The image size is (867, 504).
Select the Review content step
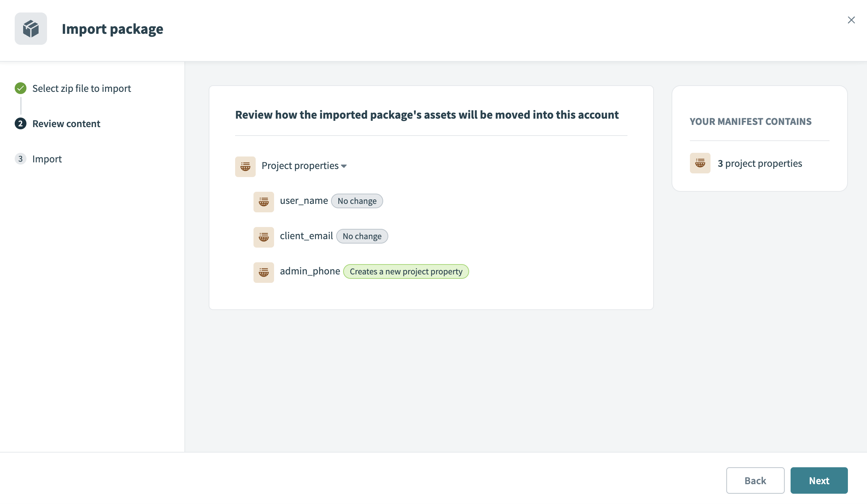[66, 123]
